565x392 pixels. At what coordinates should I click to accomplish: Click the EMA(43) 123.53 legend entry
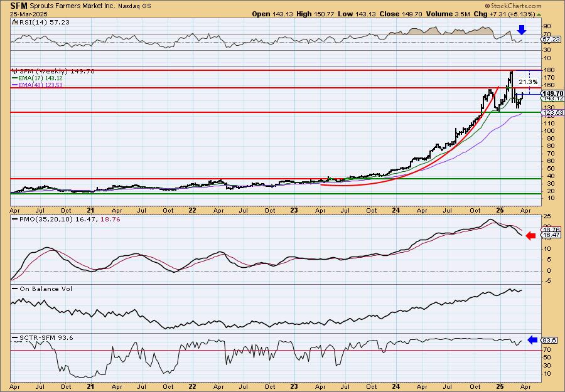[x=37, y=85]
